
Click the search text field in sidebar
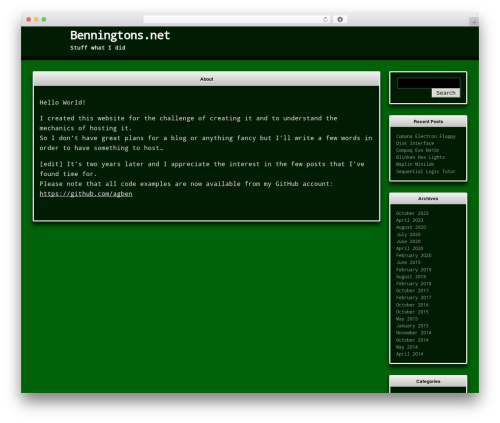(429, 83)
